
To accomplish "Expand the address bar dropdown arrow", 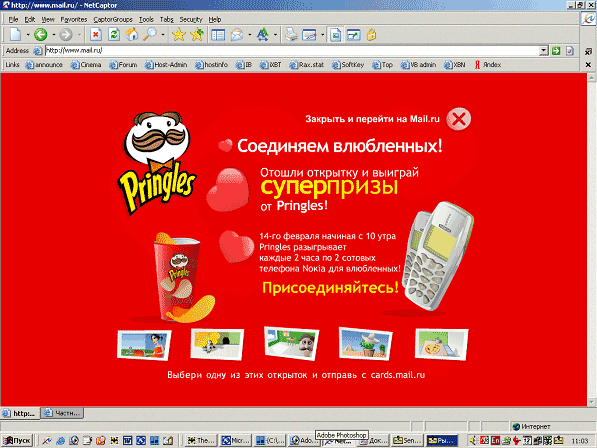I will [x=544, y=51].
